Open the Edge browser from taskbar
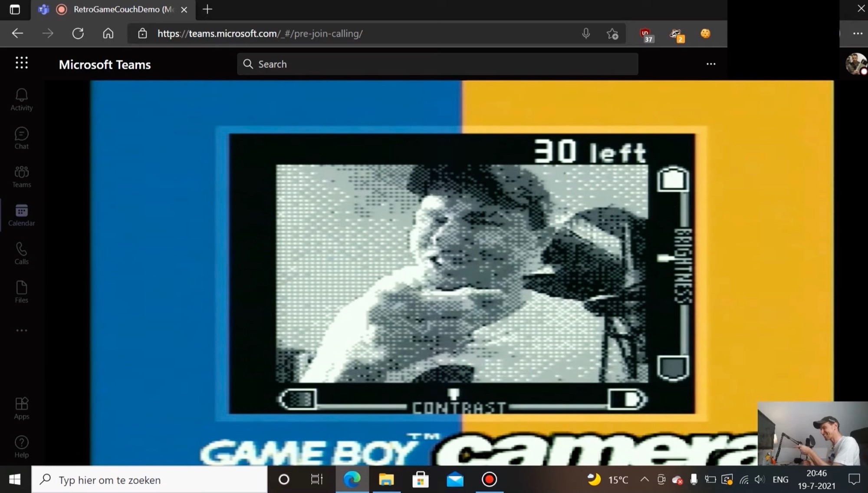Viewport: 868px width, 493px height. click(x=352, y=480)
